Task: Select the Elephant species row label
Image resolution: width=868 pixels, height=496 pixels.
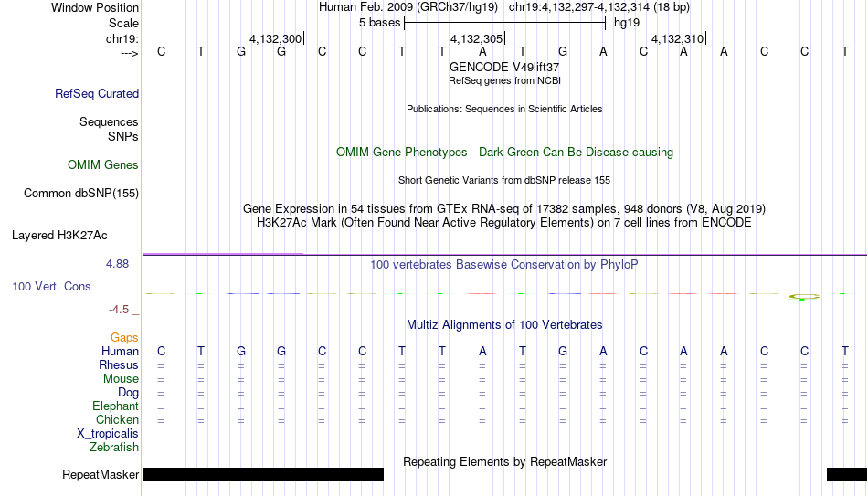Action: [115, 406]
